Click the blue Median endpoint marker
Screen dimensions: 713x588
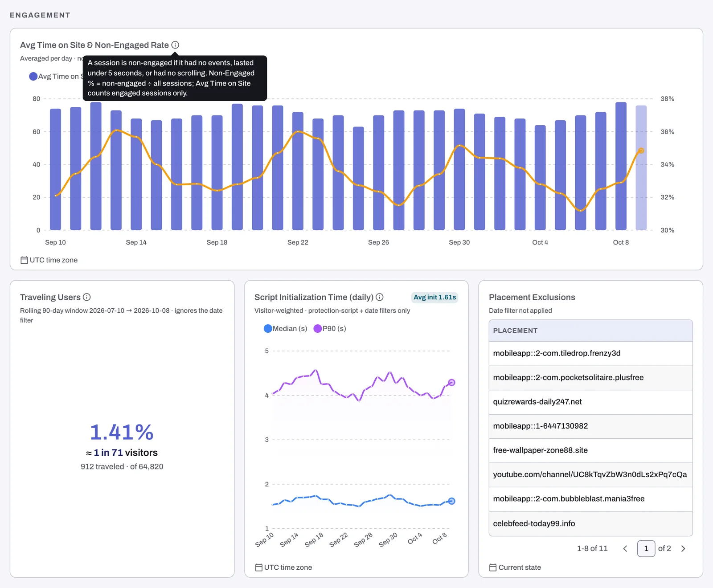click(451, 501)
